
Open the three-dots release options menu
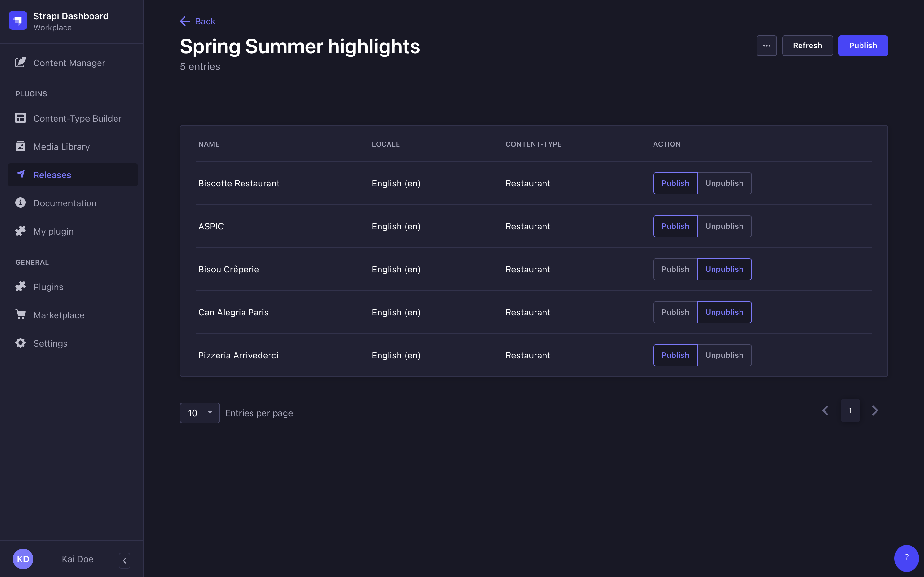766,46
